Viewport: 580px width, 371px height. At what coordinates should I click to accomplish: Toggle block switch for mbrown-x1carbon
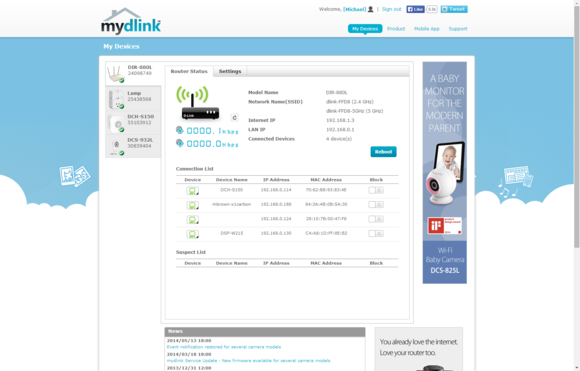pyautogui.click(x=376, y=205)
